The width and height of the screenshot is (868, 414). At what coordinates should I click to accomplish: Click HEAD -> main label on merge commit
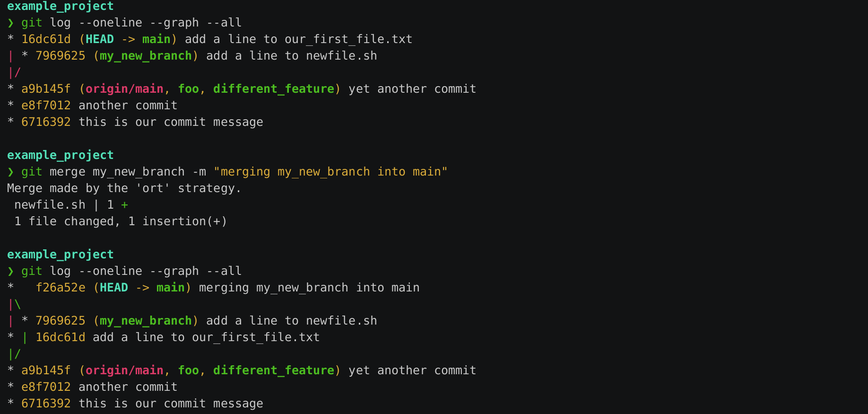point(142,288)
